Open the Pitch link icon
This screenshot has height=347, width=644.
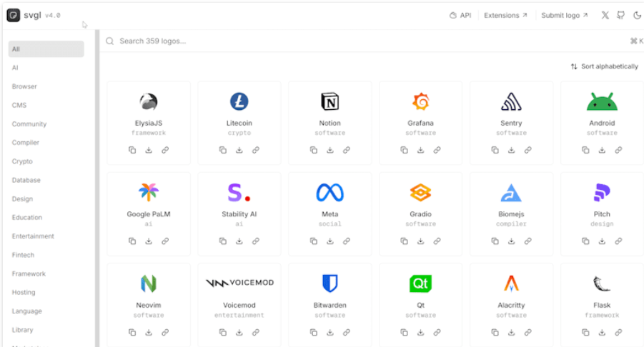(618, 241)
